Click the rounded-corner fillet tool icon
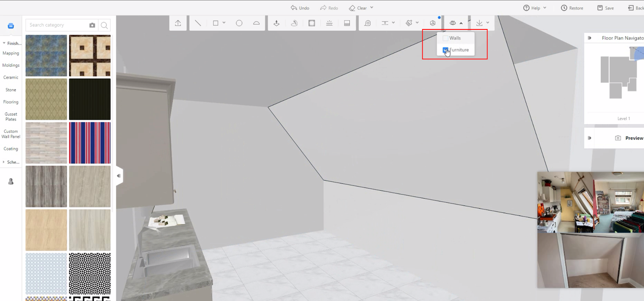 pos(367,23)
